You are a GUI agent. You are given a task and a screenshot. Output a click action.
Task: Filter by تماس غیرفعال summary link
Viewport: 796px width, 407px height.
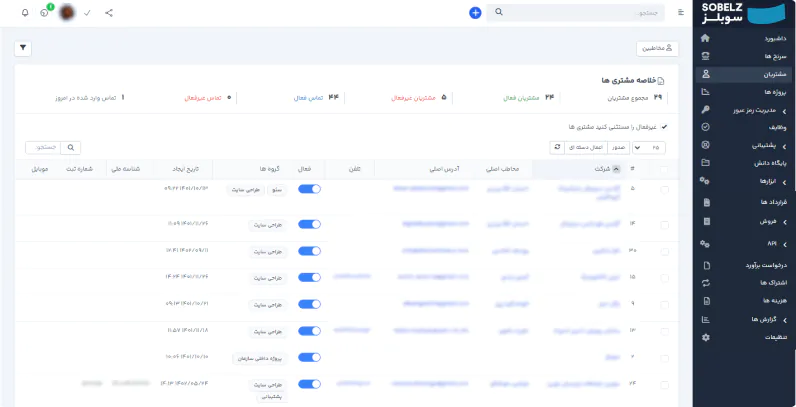click(202, 98)
